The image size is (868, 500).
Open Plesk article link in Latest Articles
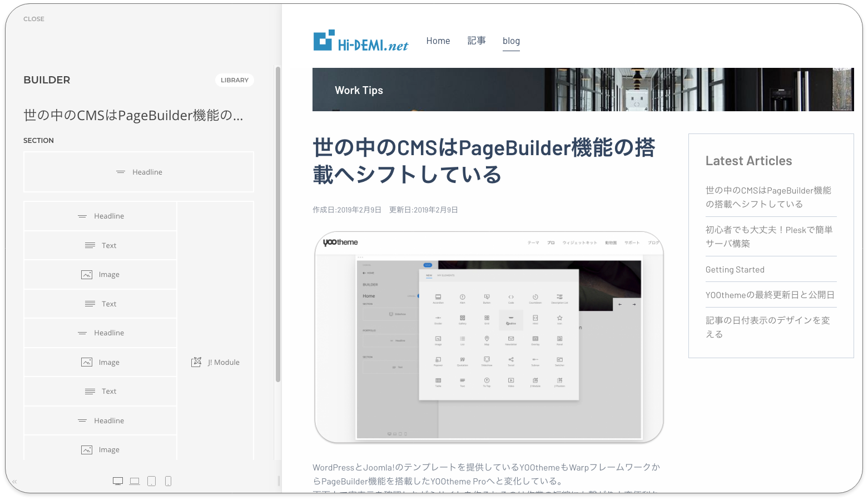(769, 236)
